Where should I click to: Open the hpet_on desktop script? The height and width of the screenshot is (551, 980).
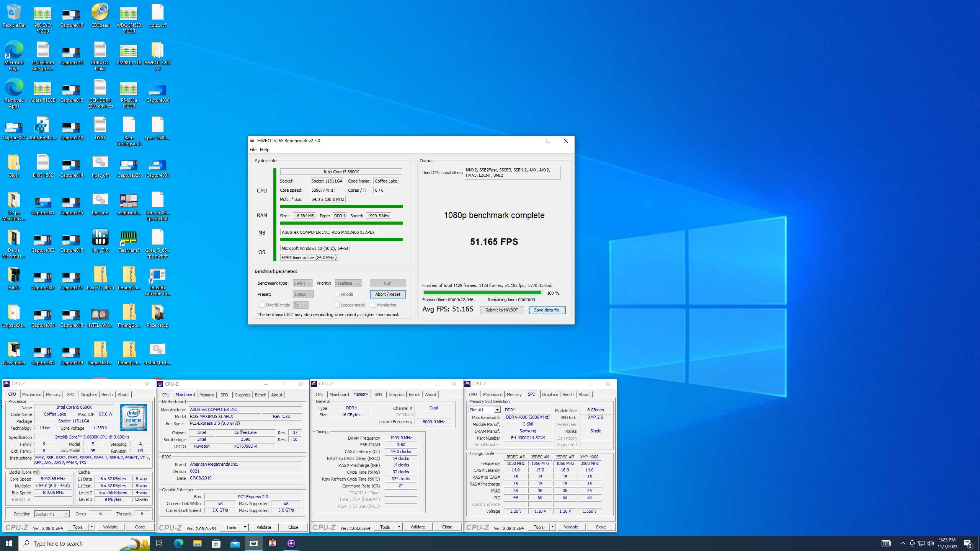pos(100,204)
